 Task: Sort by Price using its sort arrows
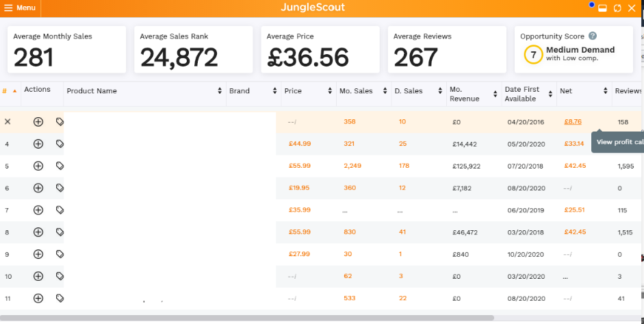pyautogui.click(x=331, y=91)
